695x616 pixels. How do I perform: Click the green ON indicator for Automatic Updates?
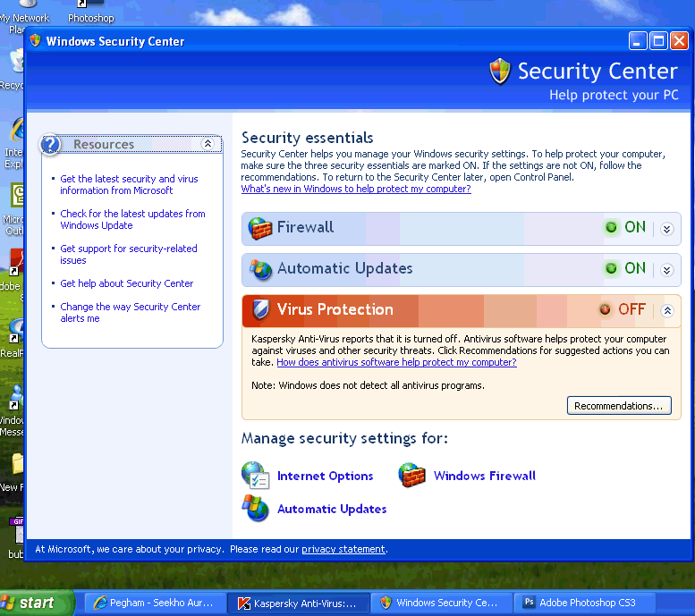[x=612, y=268]
